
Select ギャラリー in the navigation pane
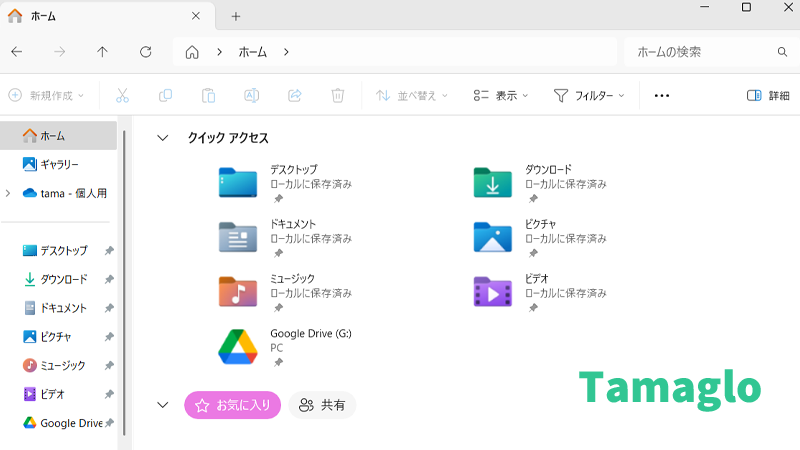(x=59, y=164)
